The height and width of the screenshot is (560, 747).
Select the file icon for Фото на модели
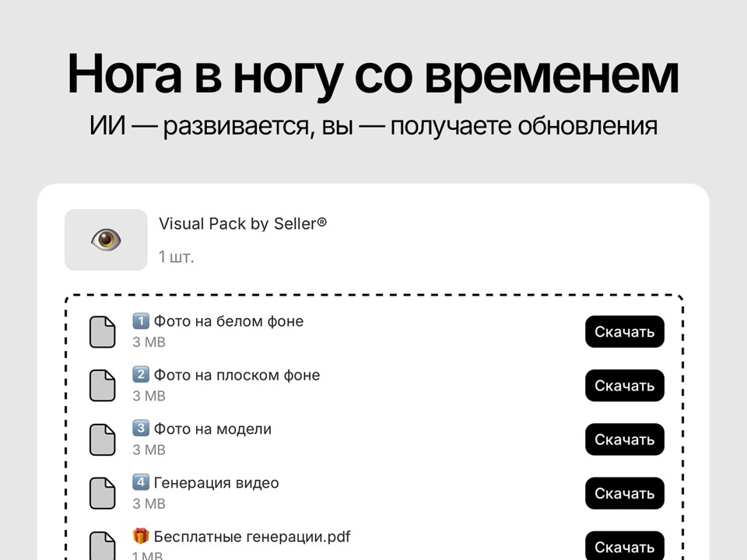coord(102,439)
